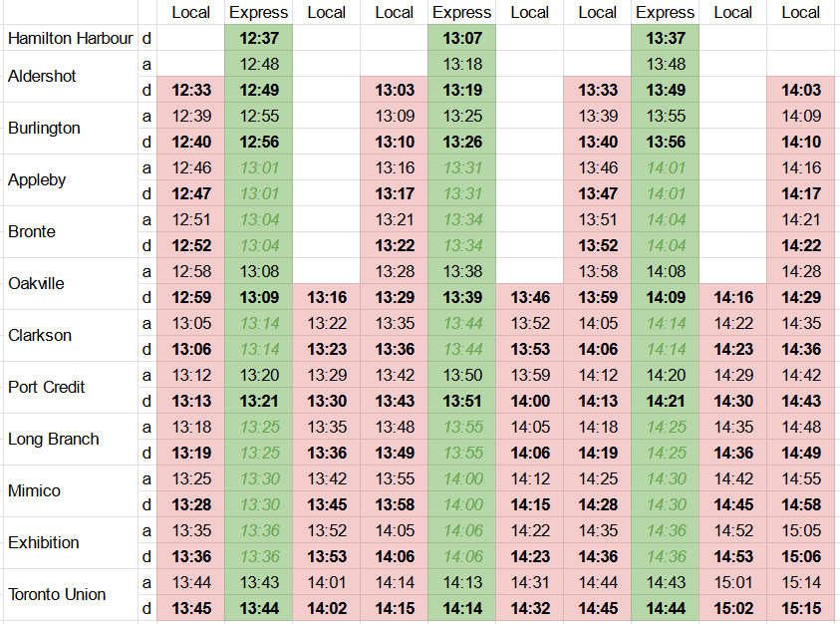This screenshot has width=840, height=624.
Task: Select the 12:40 Burlington departure cell
Action: click(x=190, y=142)
